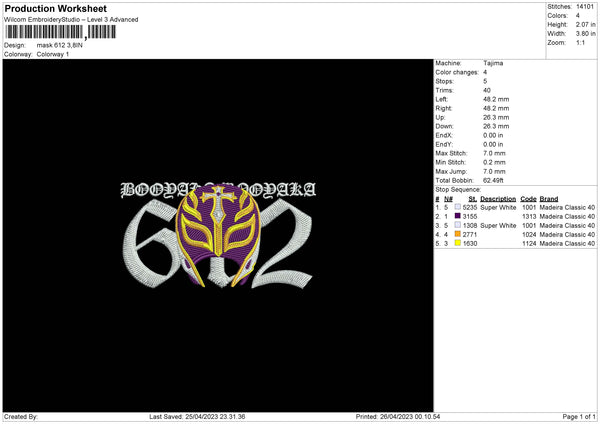
Task: Click the 'Stops:' label
Action: [x=444, y=81]
